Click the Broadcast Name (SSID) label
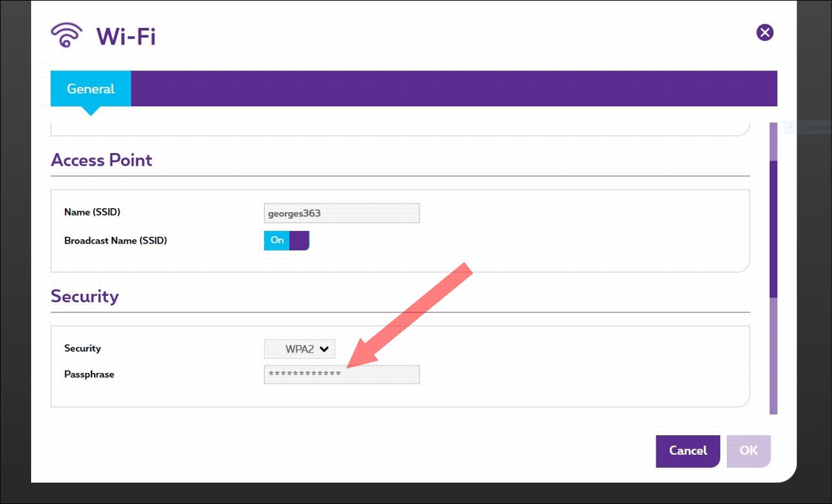832x504 pixels. pyautogui.click(x=115, y=241)
